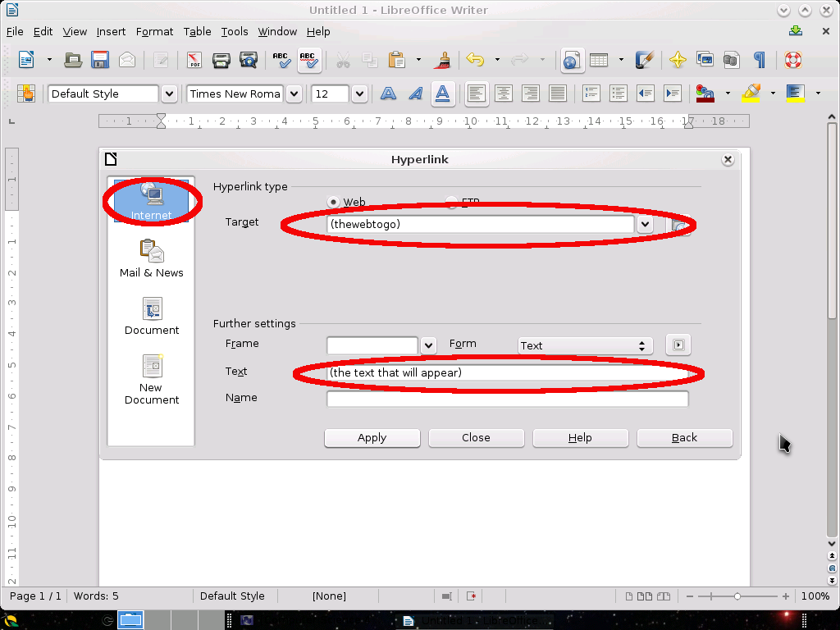Select the Hyperlink toolbar icon
Viewport: 840px width, 630px height.
572,61
